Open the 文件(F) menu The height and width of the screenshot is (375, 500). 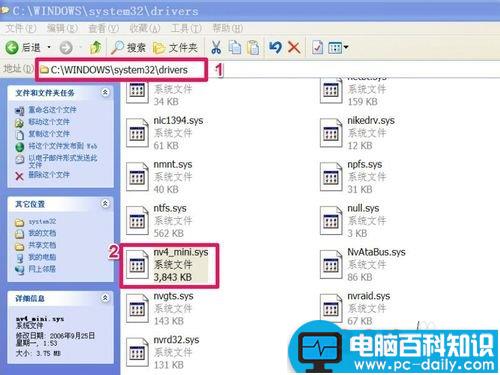coord(21,28)
